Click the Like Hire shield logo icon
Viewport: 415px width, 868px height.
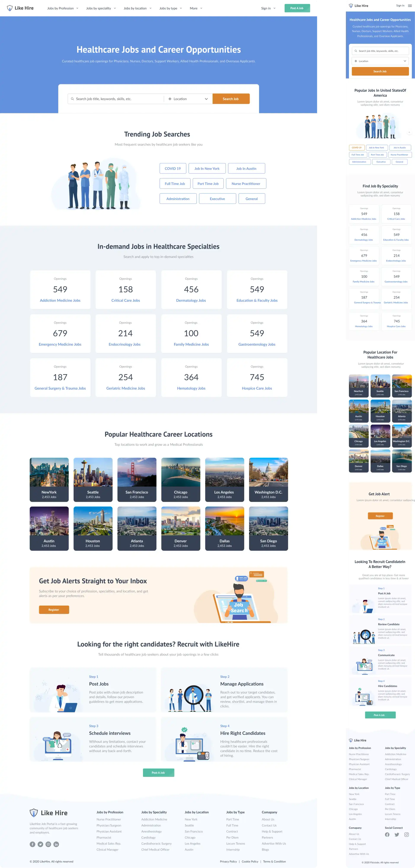pyautogui.click(x=8, y=8)
